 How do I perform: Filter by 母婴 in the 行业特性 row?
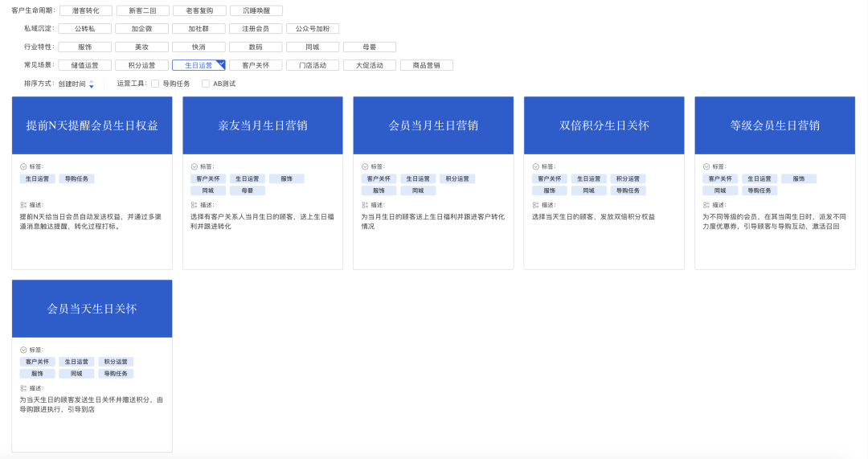pyautogui.click(x=370, y=47)
